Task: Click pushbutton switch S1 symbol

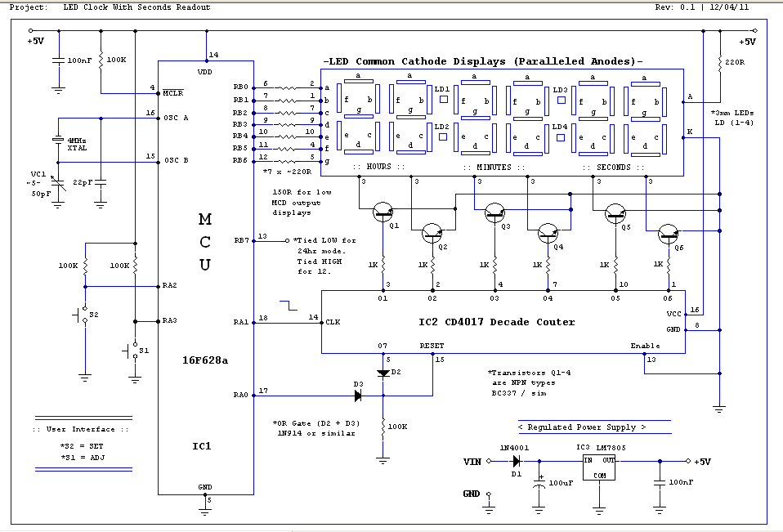Action: tap(132, 351)
